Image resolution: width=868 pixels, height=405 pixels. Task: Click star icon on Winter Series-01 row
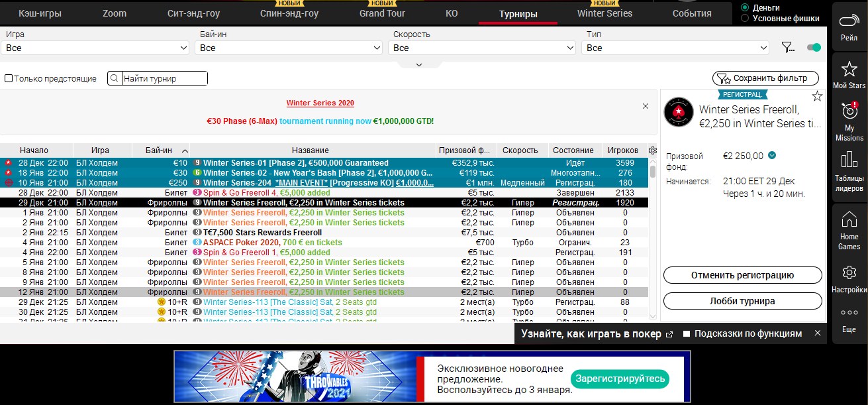pos(8,163)
